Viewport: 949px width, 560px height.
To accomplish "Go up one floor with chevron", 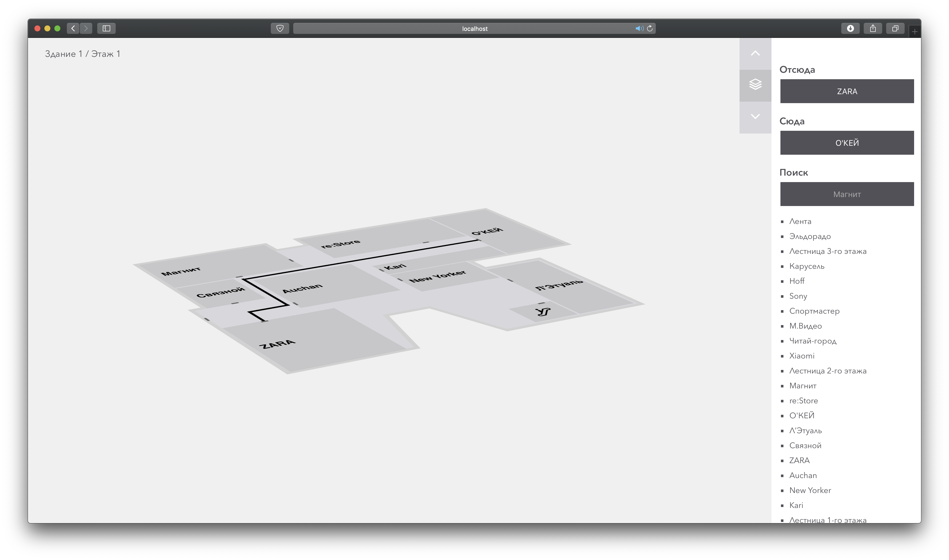I will (x=755, y=53).
